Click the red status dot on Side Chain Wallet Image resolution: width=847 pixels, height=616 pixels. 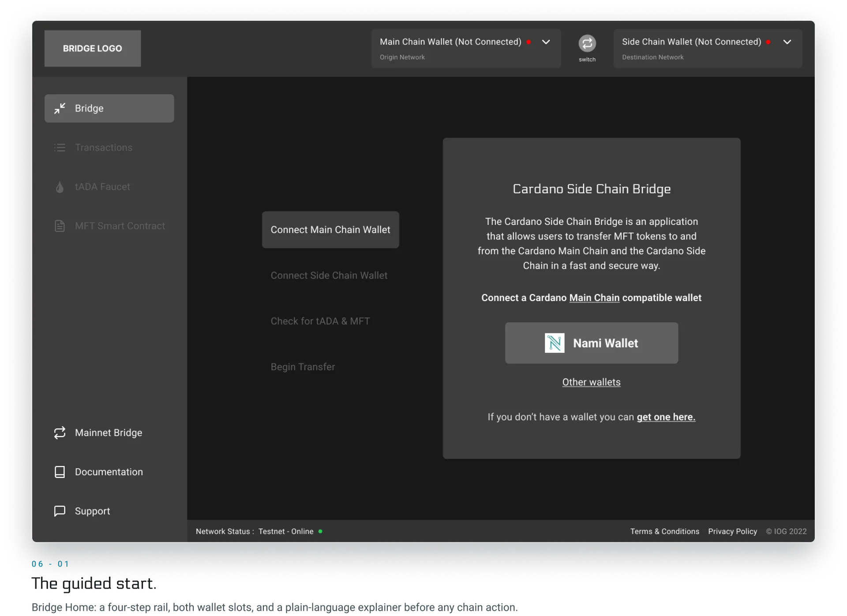click(768, 42)
